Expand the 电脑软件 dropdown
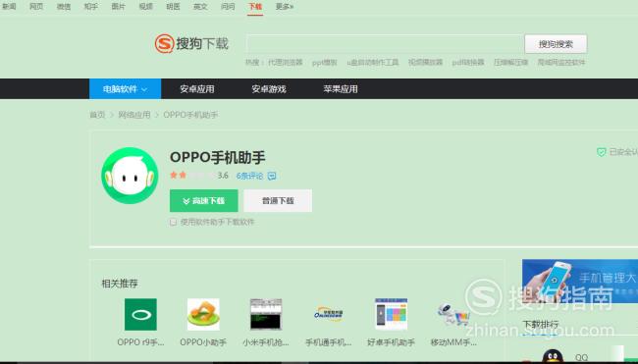Screen dimensions: 638x364 (125, 88)
